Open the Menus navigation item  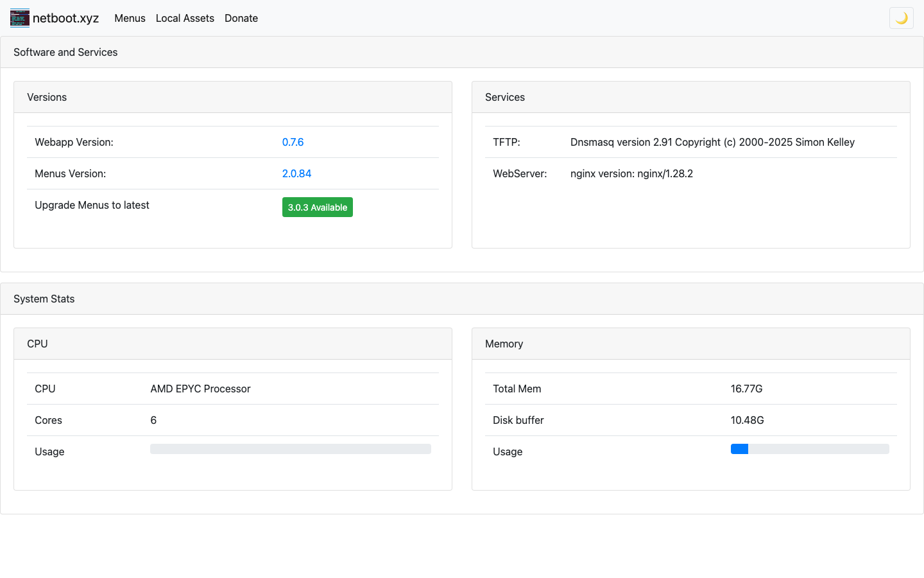(130, 18)
